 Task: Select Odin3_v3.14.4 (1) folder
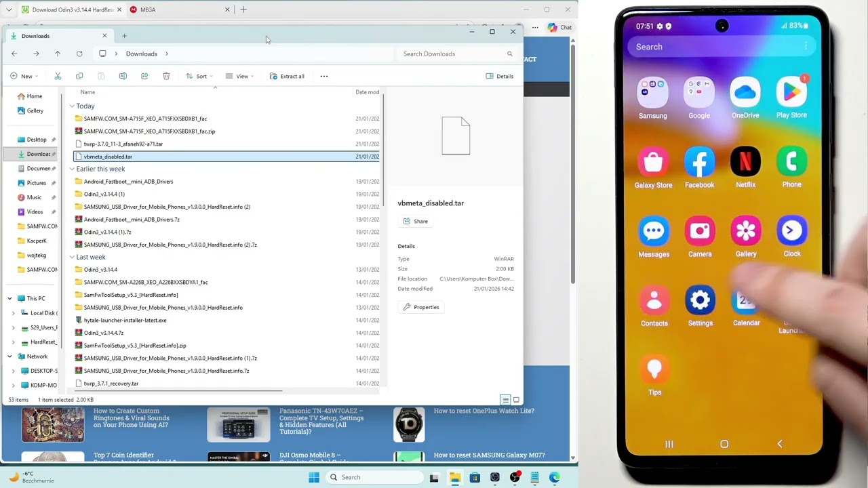(x=104, y=194)
